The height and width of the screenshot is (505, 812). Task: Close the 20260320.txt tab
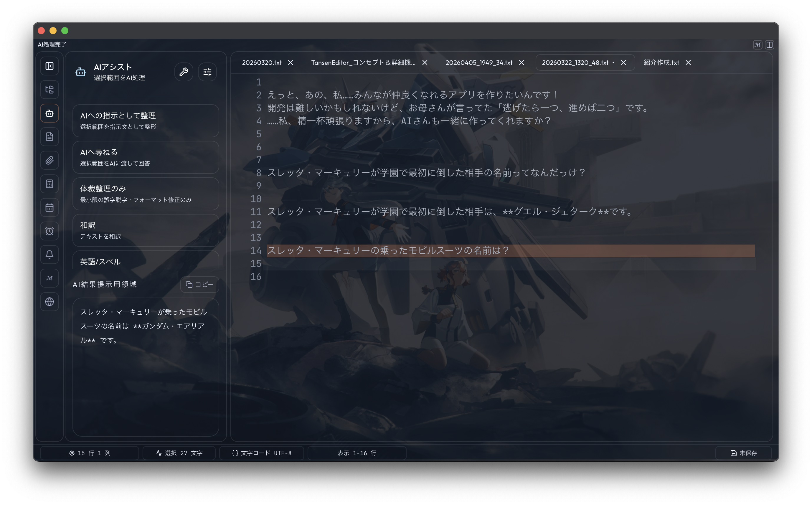click(x=291, y=62)
